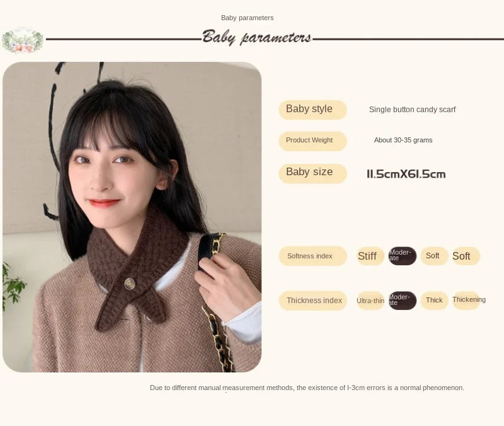The image size is (504, 426).
Task: Select the Product Weight label pill
Action: point(312,141)
